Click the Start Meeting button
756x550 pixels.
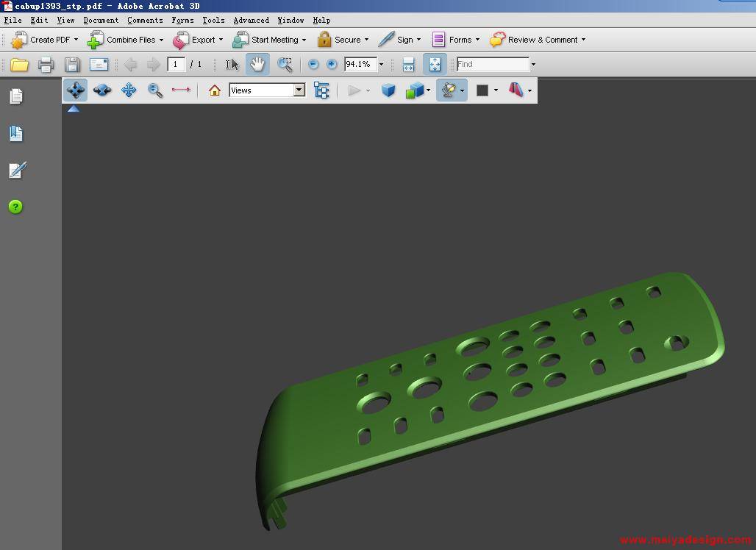click(x=269, y=40)
